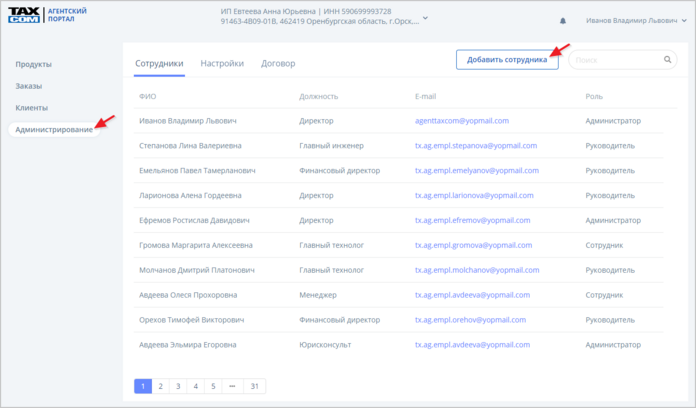Open employee row Громова Маргарита Алексеевна

[196, 245]
